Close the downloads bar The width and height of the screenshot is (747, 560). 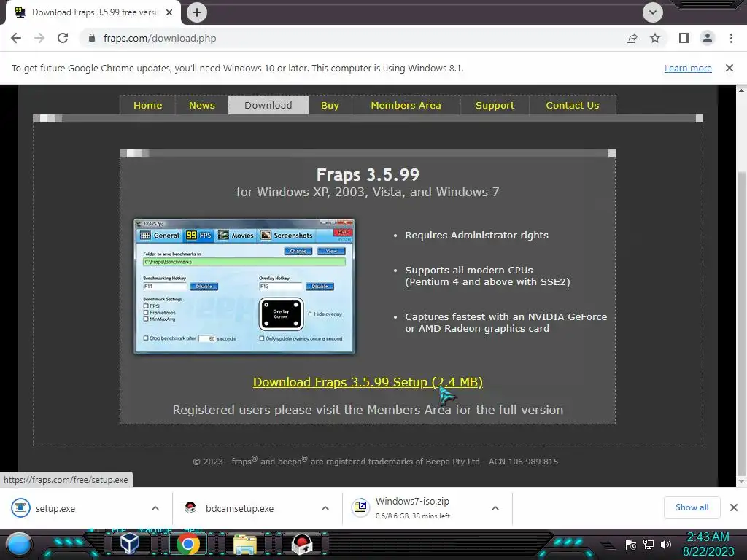click(734, 507)
